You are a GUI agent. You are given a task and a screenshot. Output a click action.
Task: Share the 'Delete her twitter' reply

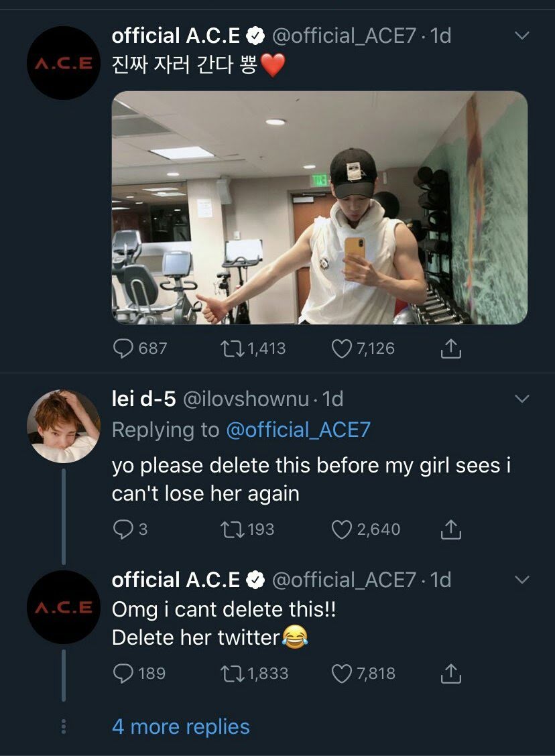(451, 674)
